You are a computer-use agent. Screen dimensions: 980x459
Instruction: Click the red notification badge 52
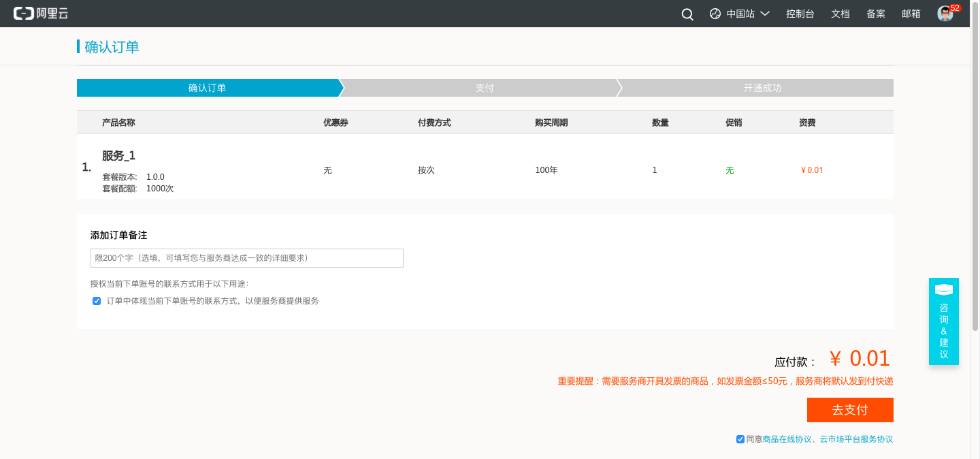[x=955, y=8]
